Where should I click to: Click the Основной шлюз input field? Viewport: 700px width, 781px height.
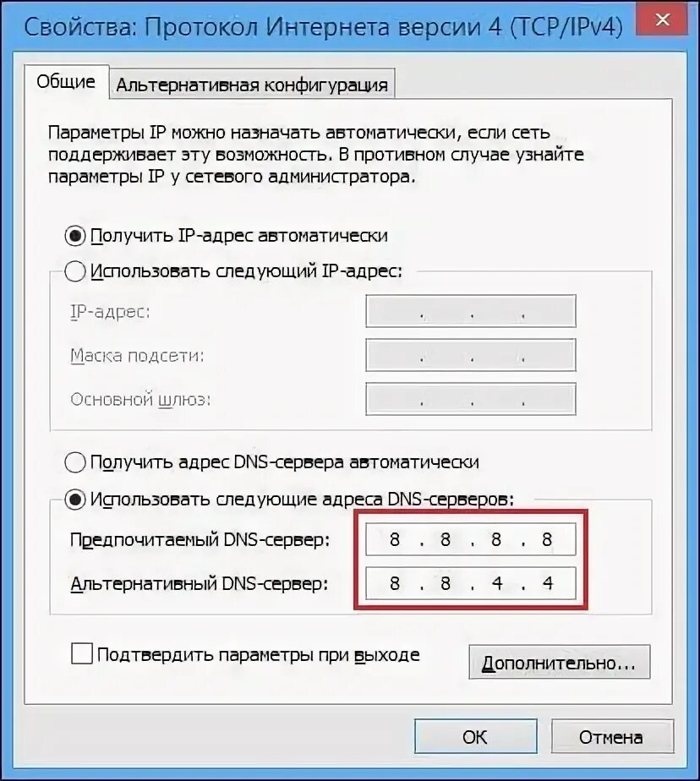(x=471, y=398)
